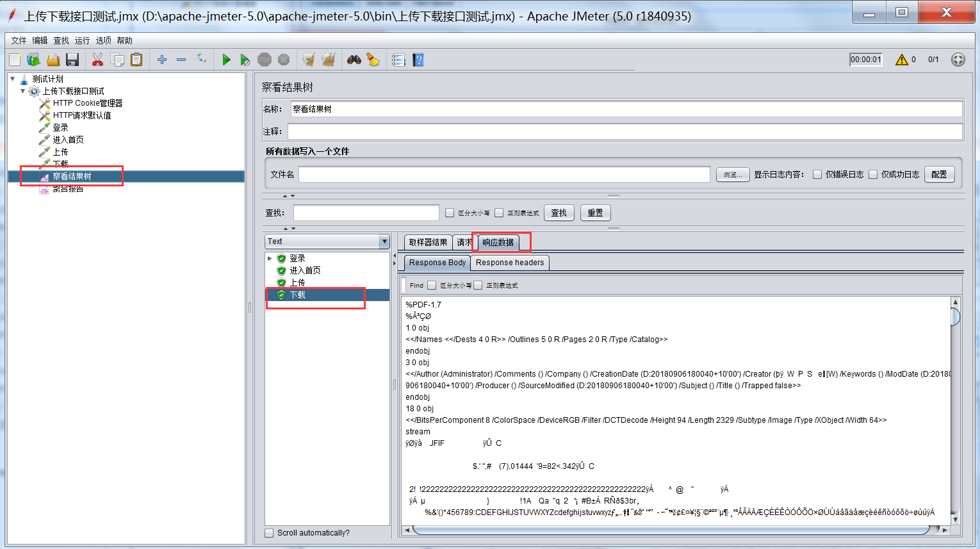Screen dimensions: 980x549
Task: Save the test plan with floppy icon
Action: pos(72,60)
